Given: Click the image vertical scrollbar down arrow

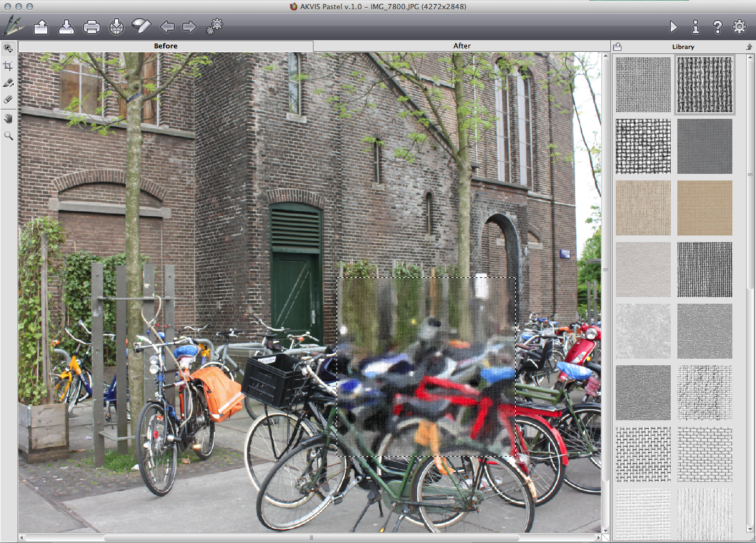Looking at the screenshot, I should point(606,530).
